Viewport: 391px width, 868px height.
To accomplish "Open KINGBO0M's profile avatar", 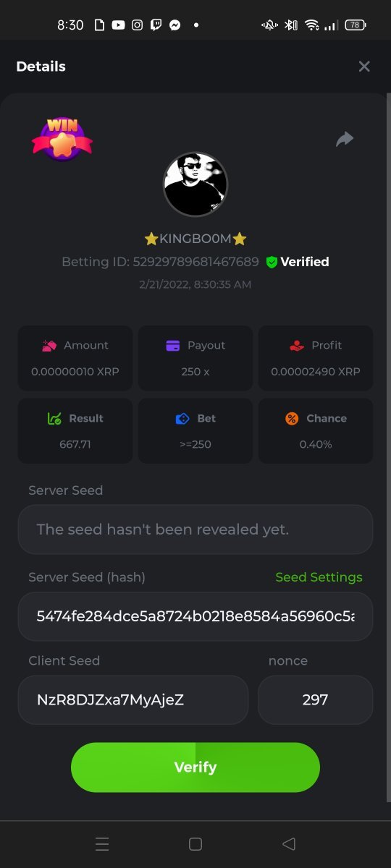I will coord(195,184).
